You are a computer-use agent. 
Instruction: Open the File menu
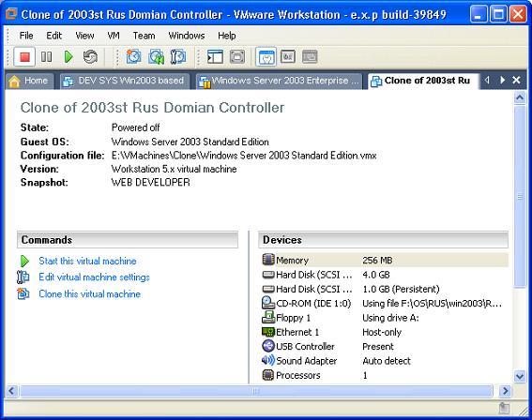26,36
